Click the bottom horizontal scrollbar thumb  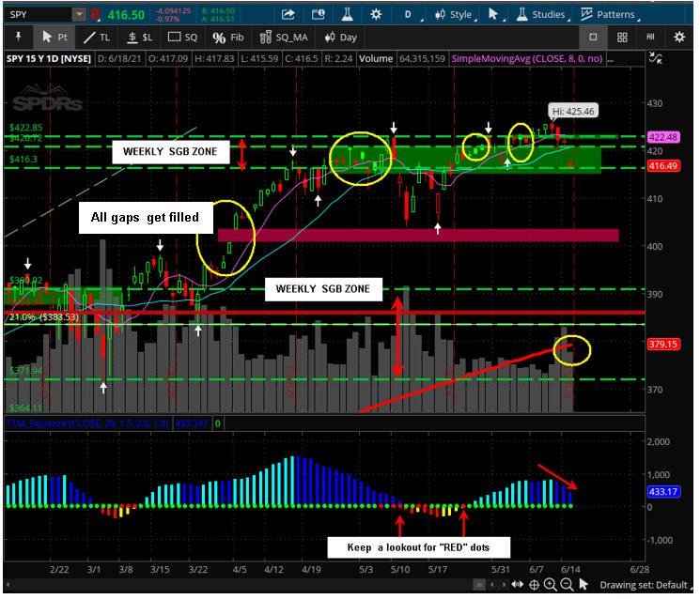(x=479, y=584)
